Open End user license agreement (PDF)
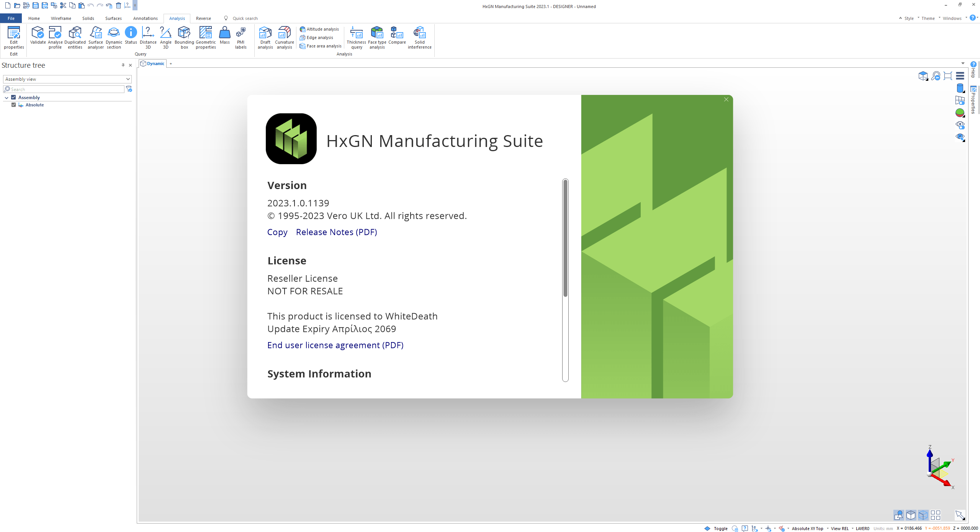This screenshot has width=980, height=532. click(x=335, y=345)
